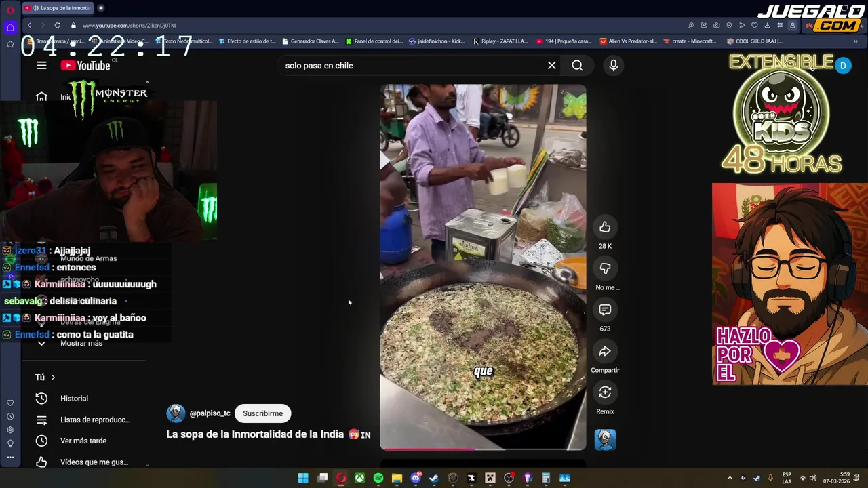Open browser downloads icon

point(767,26)
